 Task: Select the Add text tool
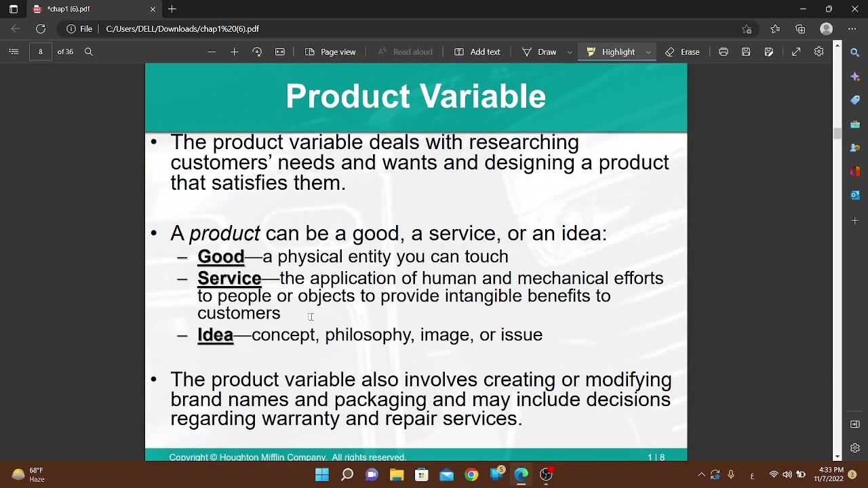477,52
